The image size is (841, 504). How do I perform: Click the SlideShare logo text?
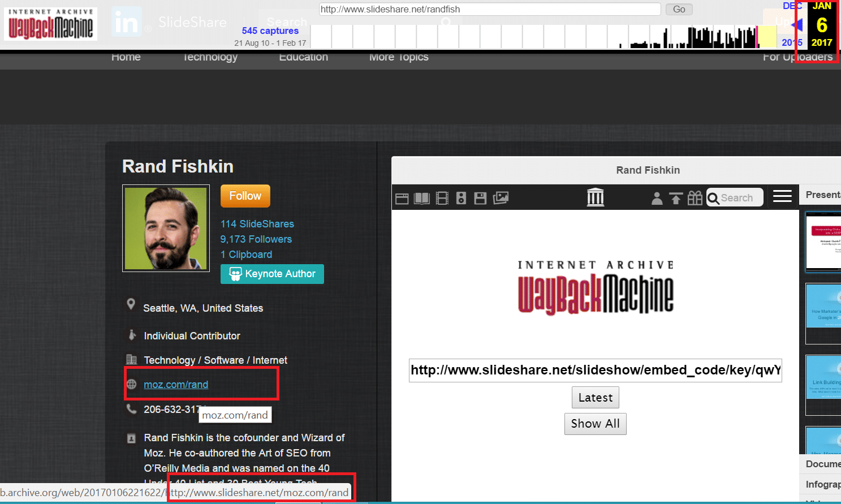(x=192, y=22)
